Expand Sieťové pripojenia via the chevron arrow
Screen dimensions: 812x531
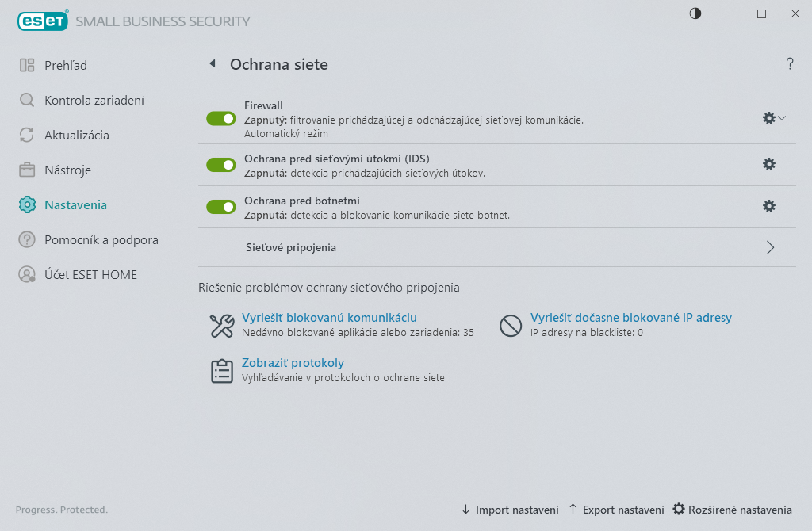(770, 247)
